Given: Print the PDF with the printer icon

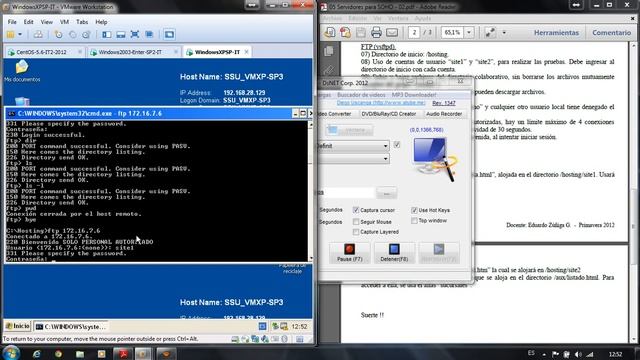Looking at the screenshot, I should coord(376,32).
